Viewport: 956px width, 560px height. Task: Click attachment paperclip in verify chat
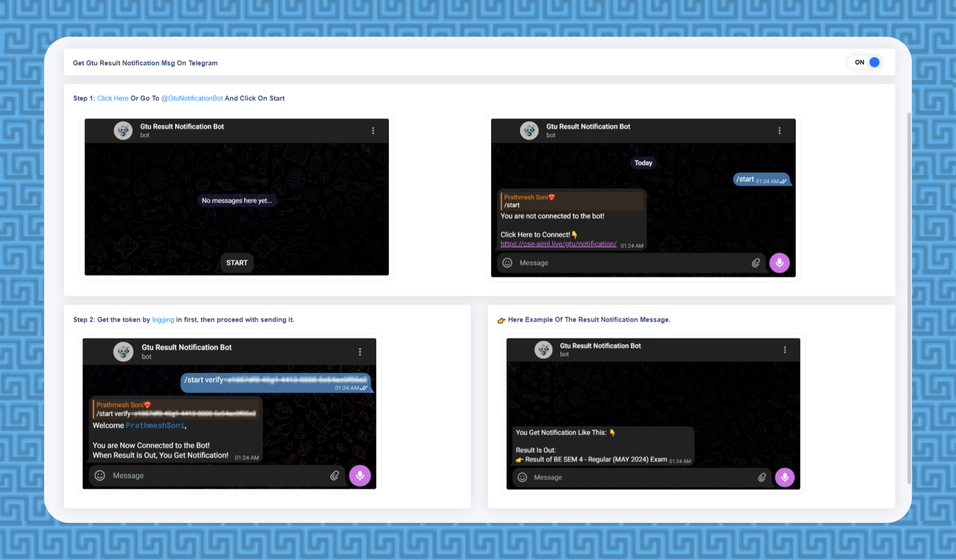coord(334,475)
